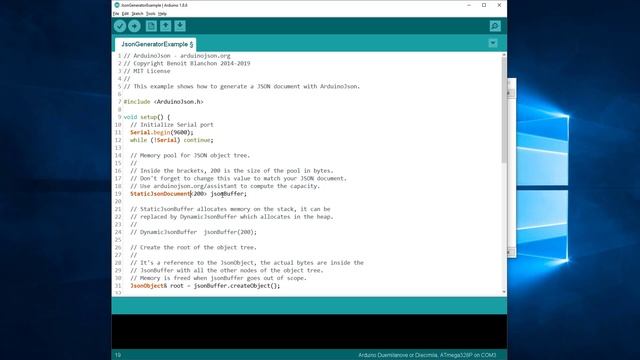
Task: Click the "JsonObject& root" line 31
Action: [205, 286]
